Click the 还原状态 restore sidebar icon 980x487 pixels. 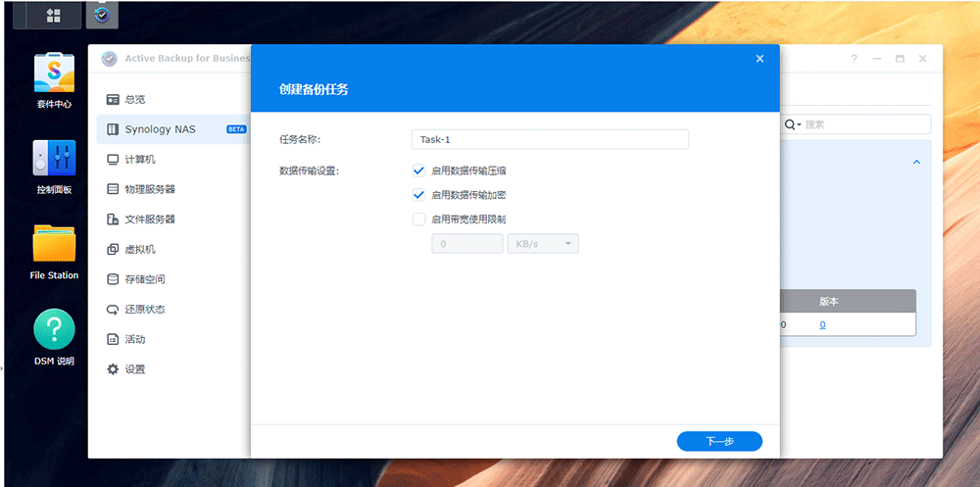point(113,310)
